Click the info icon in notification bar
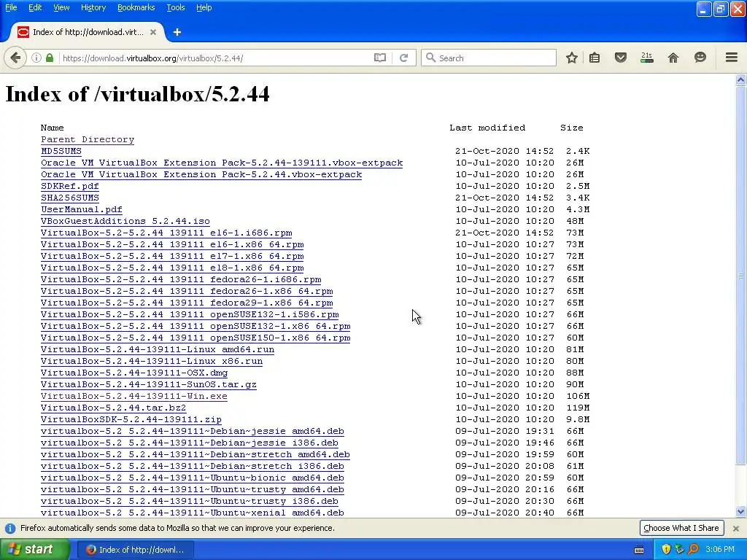The image size is (747, 560). pyautogui.click(x=9, y=528)
